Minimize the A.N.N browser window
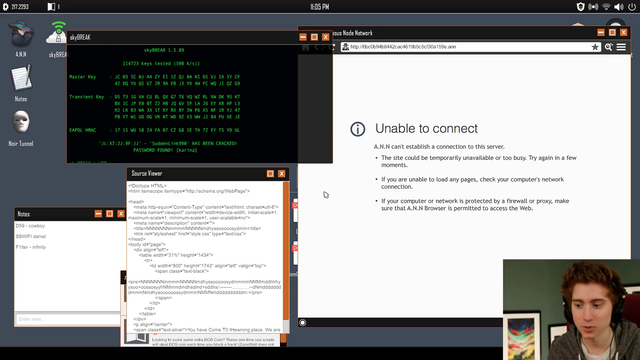The image size is (640, 360). [601, 33]
